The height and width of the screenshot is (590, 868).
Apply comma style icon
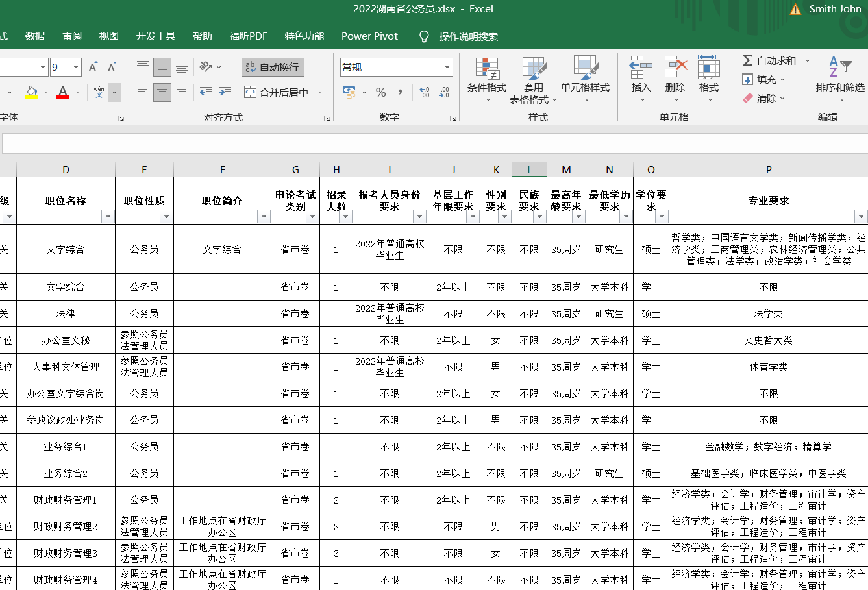(x=401, y=92)
